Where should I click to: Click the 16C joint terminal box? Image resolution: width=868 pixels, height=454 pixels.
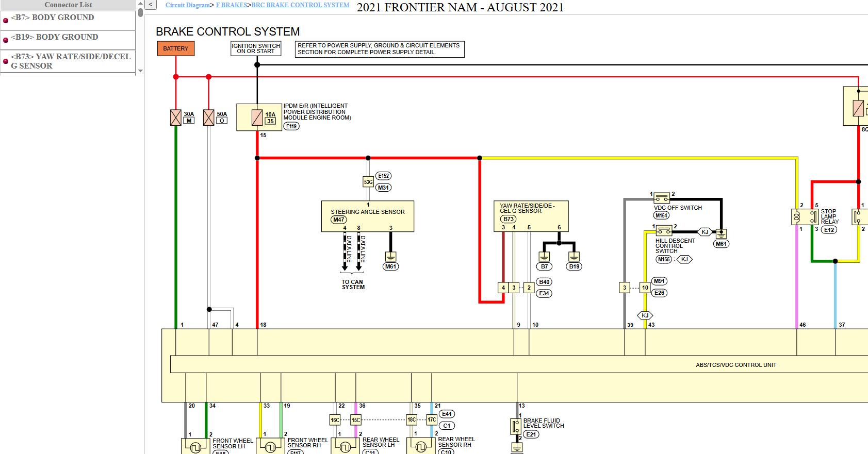click(335, 420)
